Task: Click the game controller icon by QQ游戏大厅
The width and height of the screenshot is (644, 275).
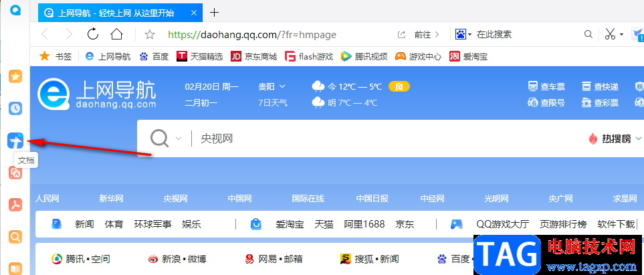Action: [x=456, y=224]
